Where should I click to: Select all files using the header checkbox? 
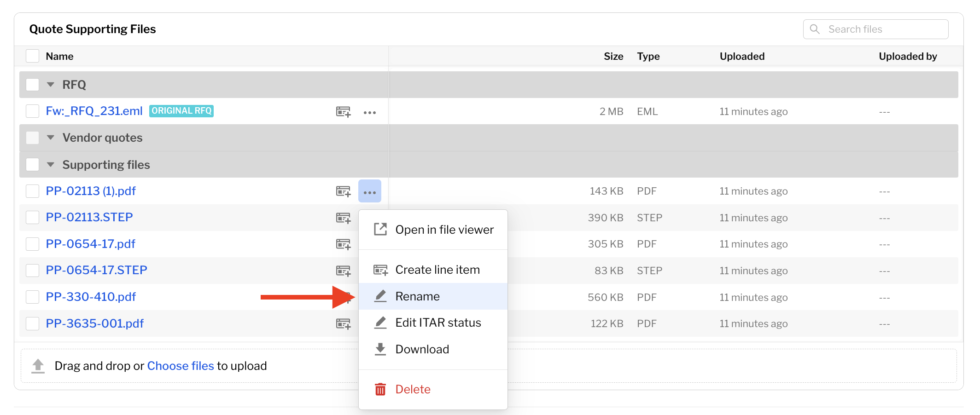point(32,56)
